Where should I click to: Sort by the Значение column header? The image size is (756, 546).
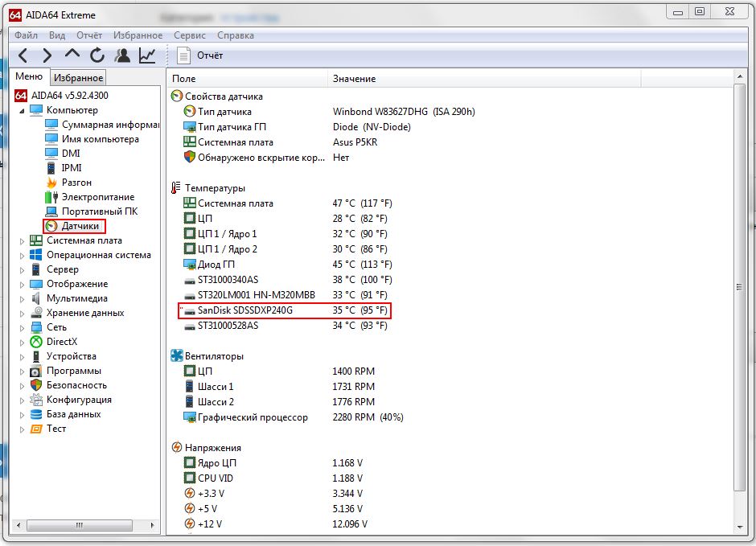(484, 79)
